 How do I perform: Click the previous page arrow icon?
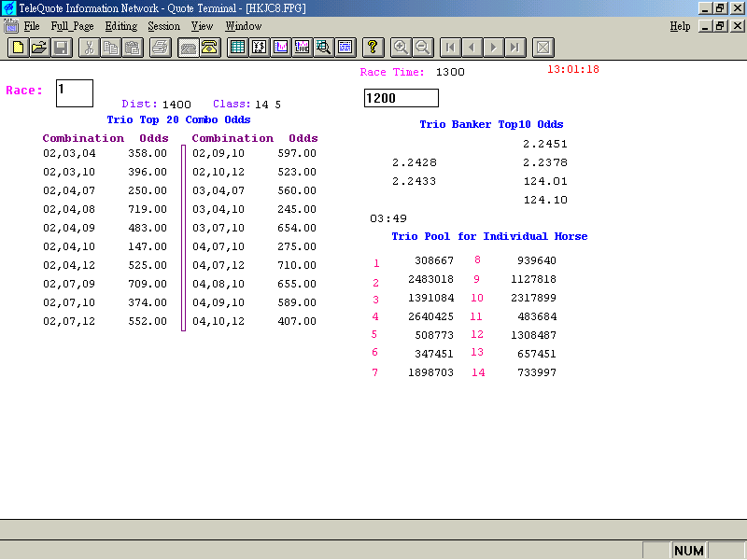[472, 48]
